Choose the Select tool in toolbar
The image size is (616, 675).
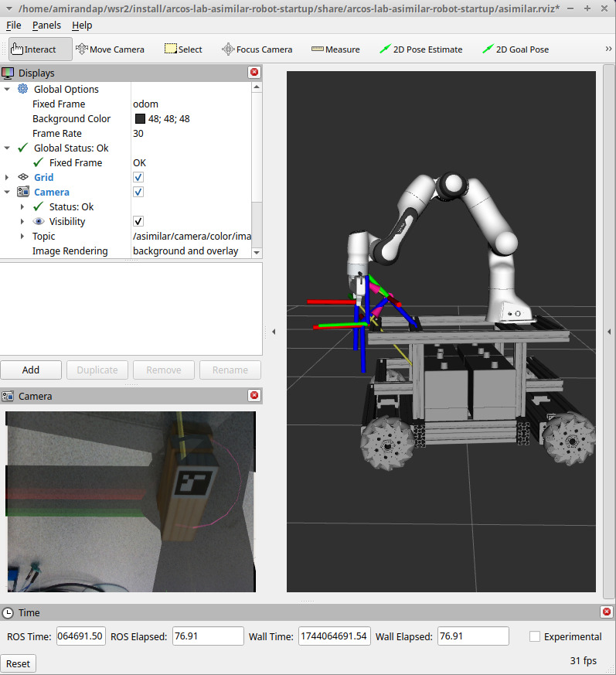click(x=183, y=49)
